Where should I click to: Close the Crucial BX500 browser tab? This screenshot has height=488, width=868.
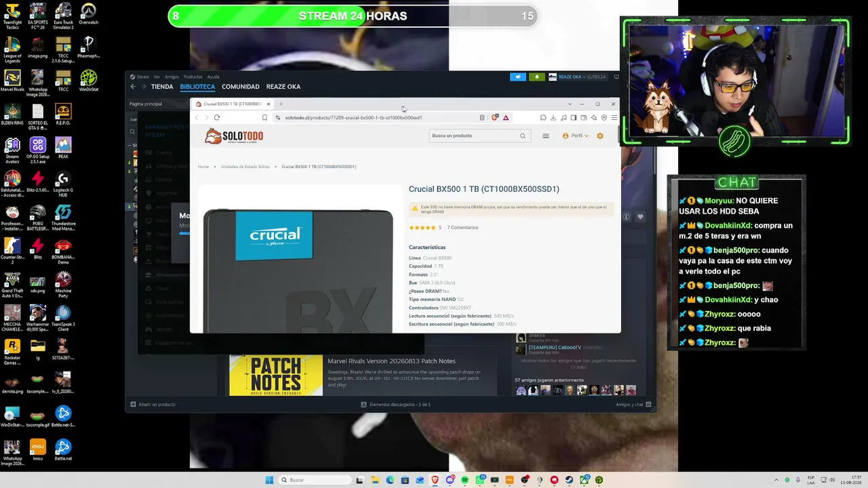[x=269, y=104]
